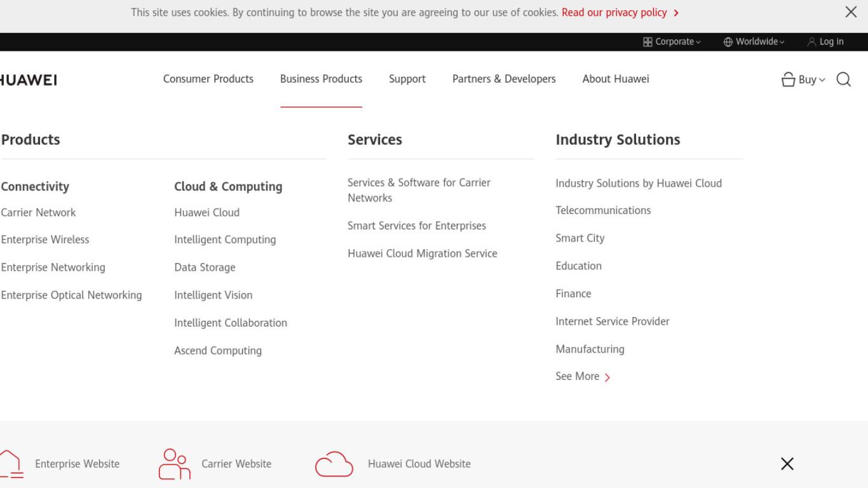Open Huawei Cloud product link
Viewport: 868px width, 488px height.
click(x=207, y=213)
